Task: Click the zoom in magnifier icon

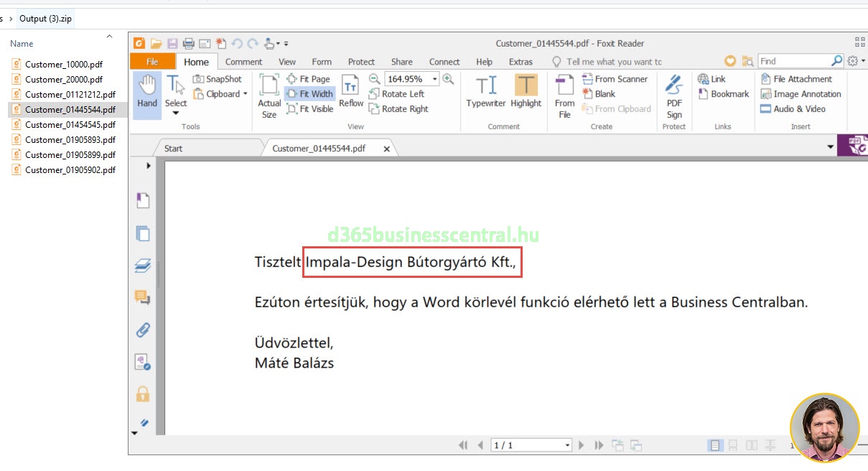Action: (449, 79)
